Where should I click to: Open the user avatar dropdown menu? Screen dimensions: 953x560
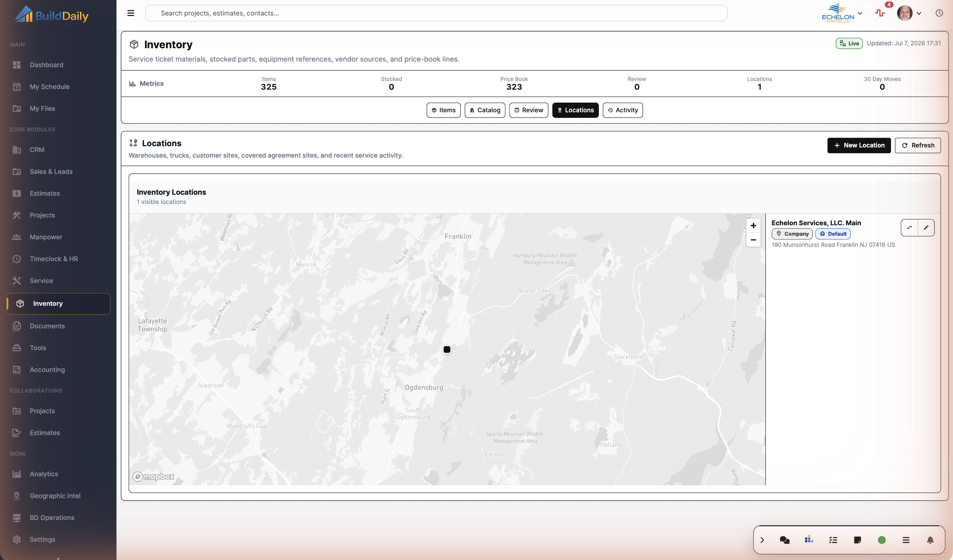(x=909, y=13)
